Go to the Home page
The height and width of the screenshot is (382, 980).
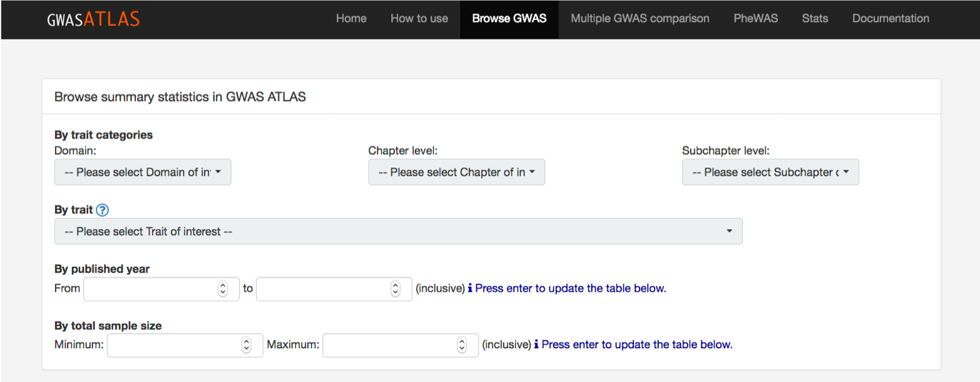(x=351, y=19)
